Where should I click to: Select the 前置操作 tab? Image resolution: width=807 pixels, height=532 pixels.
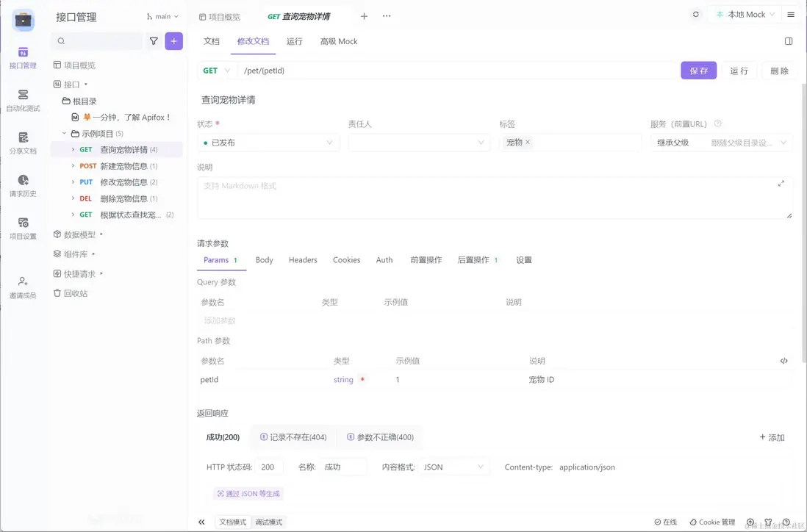pyautogui.click(x=426, y=260)
